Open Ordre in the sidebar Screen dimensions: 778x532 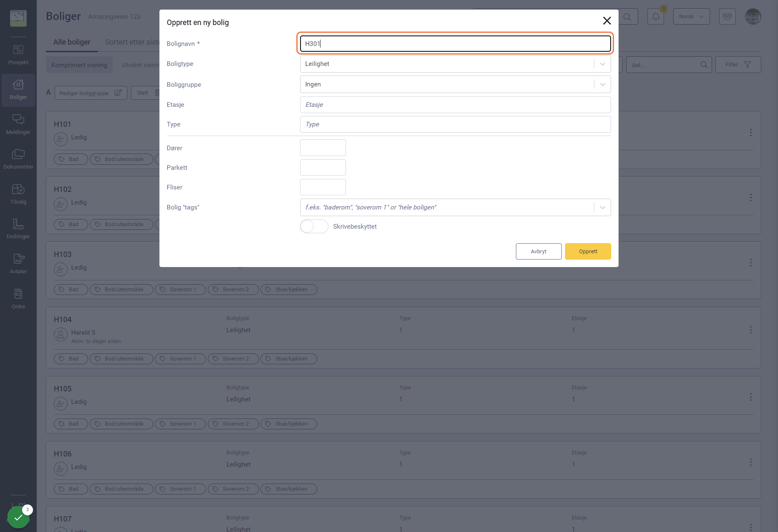pos(18,299)
